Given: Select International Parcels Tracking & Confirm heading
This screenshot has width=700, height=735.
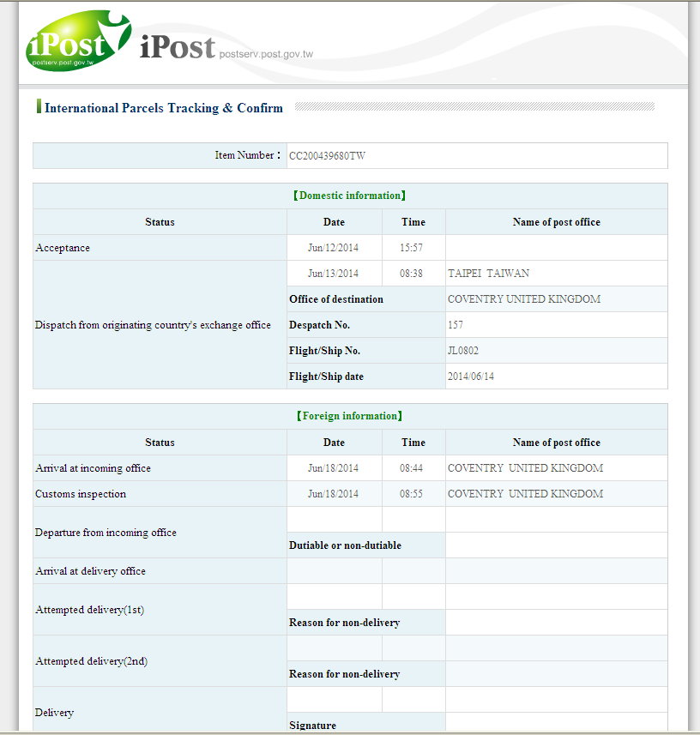Looking at the screenshot, I should click(x=163, y=108).
